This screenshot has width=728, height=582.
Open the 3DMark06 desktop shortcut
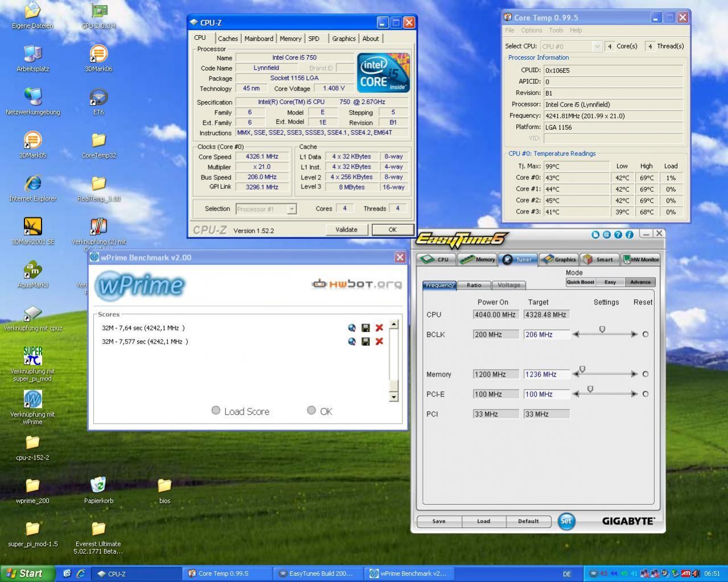click(x=98, y=53)
